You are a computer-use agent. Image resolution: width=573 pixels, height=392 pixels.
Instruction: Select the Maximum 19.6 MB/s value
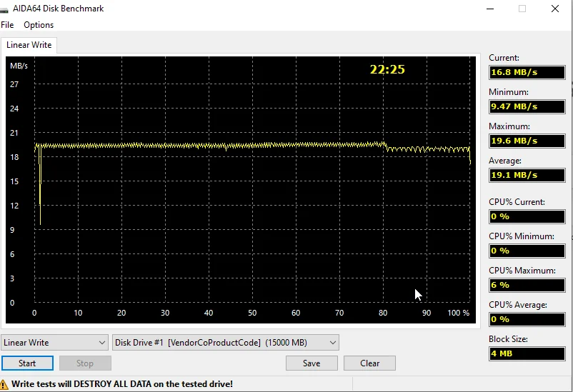point(527,141)
